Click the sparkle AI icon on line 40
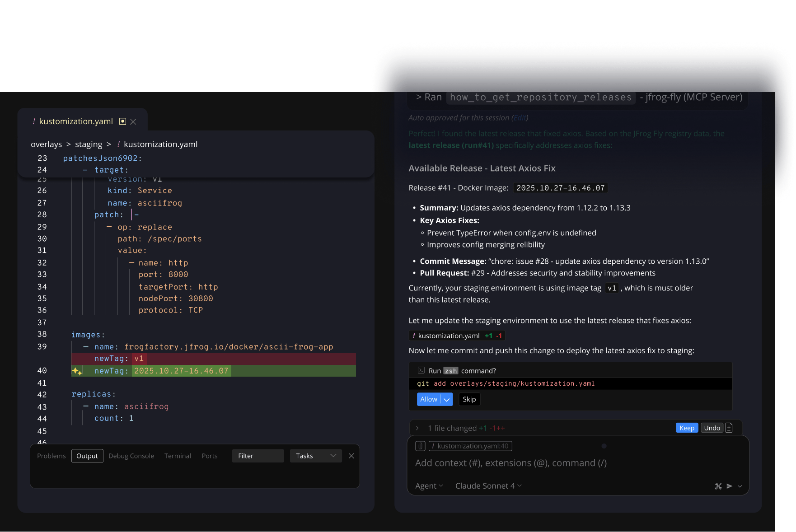Screen dimensions: 796x532 [77, 371]
